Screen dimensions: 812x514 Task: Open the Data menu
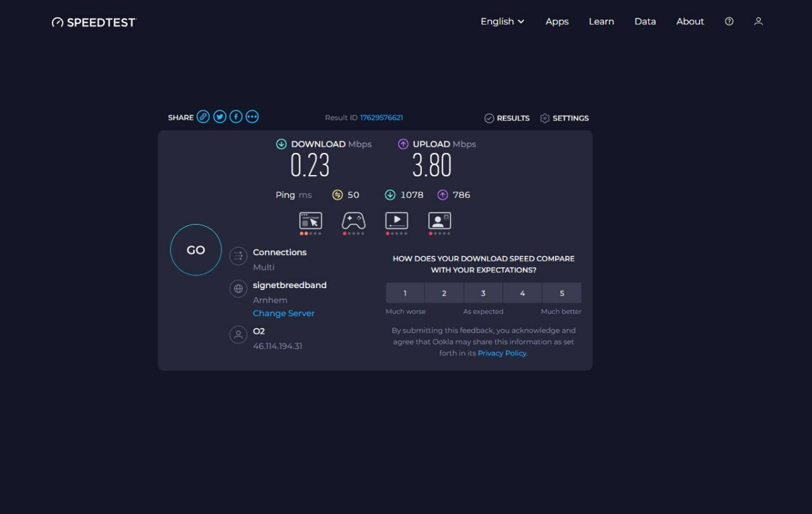(645, 22)
